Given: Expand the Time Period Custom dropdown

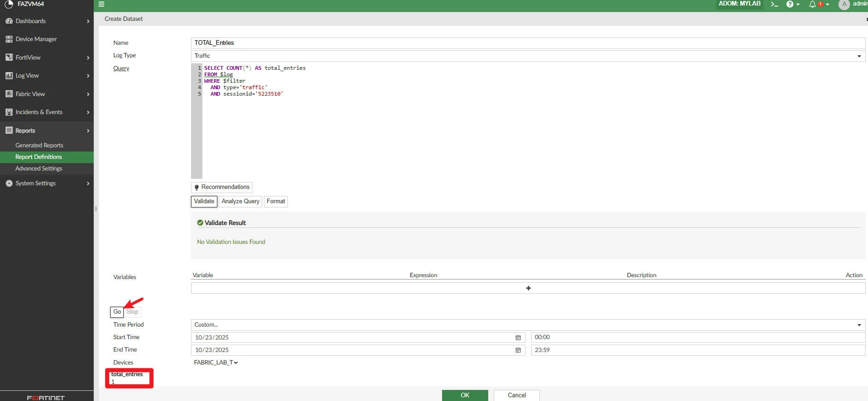Looking at the screenshot, I should click(528, 325).
